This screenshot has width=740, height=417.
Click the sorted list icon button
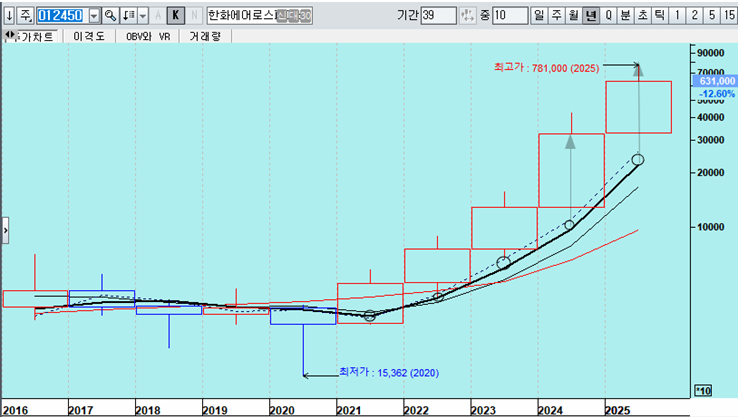tap(129, 16)
